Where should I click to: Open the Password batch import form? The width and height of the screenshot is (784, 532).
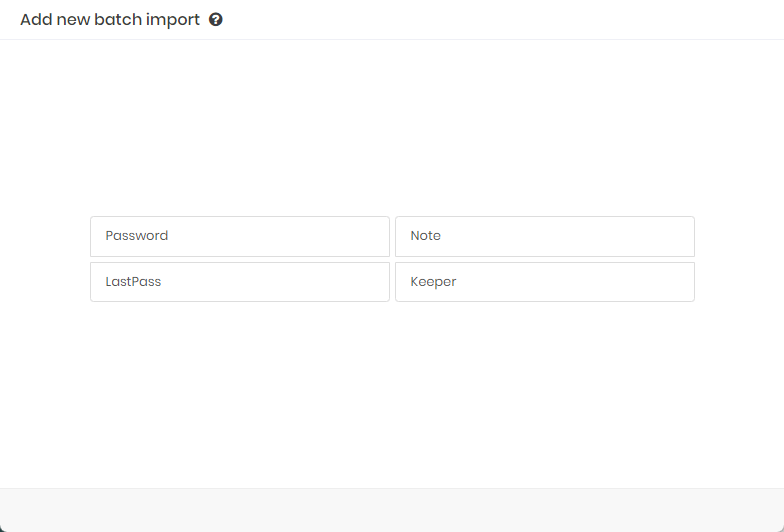pyautogui.click(x=240, y=236)
